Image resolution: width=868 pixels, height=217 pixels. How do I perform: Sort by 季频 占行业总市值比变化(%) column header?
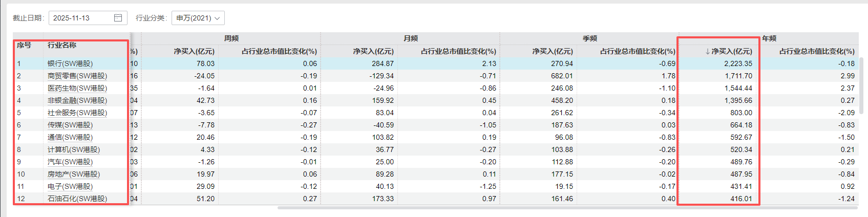point(637,51)
